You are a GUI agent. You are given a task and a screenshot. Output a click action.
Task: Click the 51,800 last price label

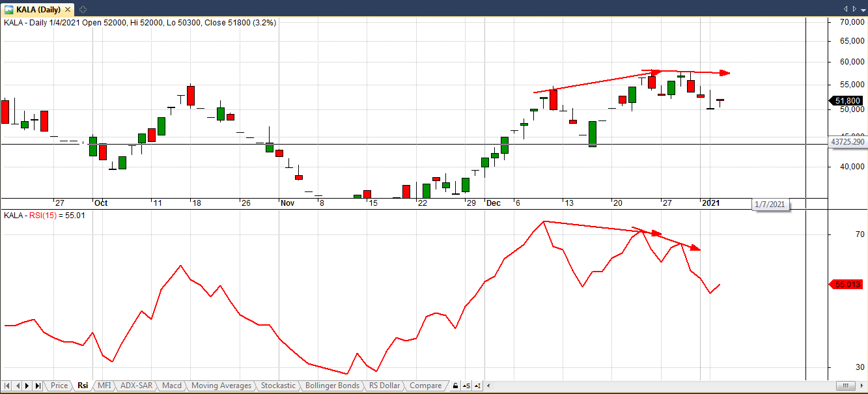click(x=845, y=100)
